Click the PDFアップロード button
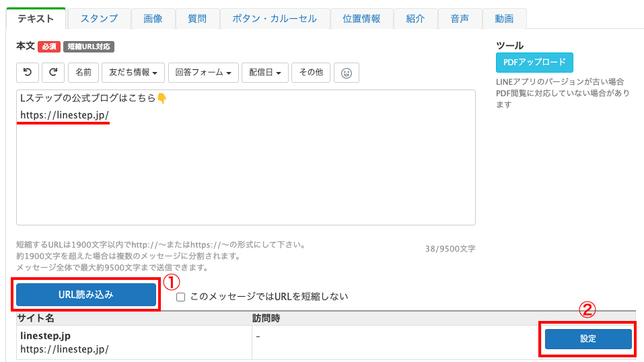The image size is (644, 362). pyautogui.click(x=534, y=63)
